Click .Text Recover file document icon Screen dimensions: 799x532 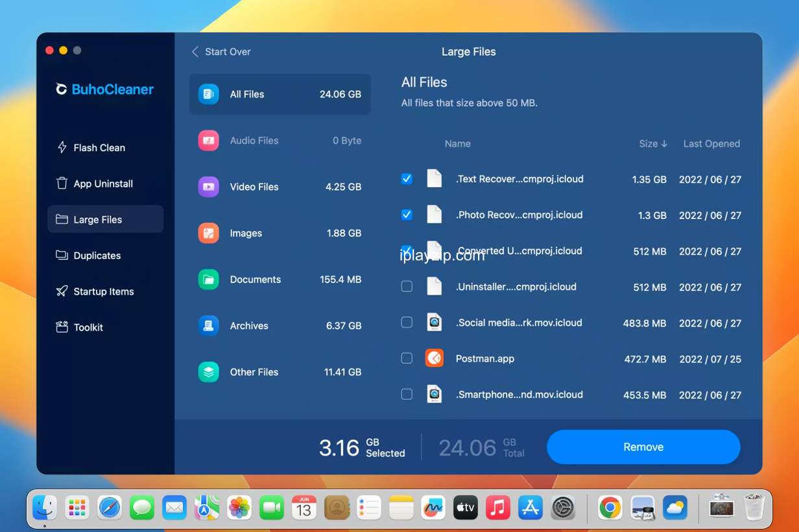[x=435, y=178]
